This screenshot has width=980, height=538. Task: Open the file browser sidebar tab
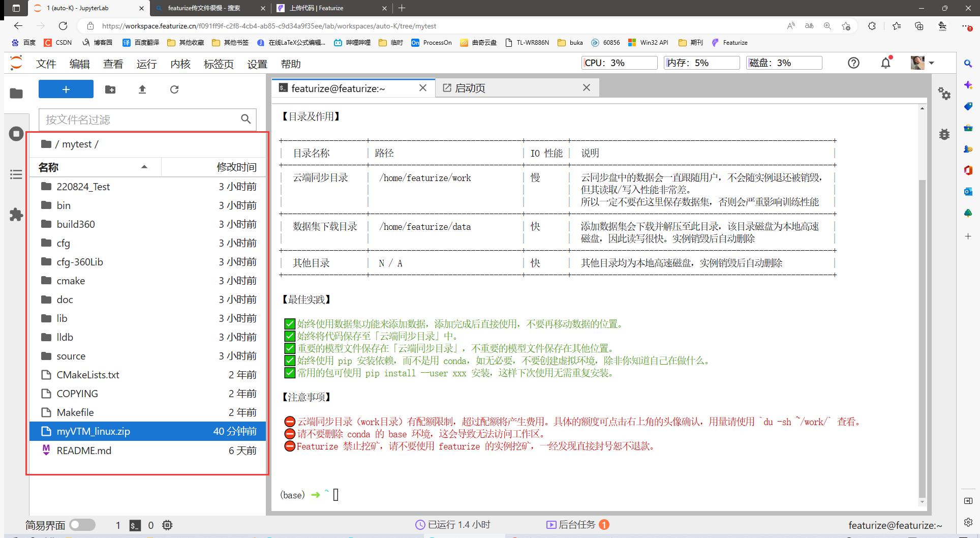16,94
